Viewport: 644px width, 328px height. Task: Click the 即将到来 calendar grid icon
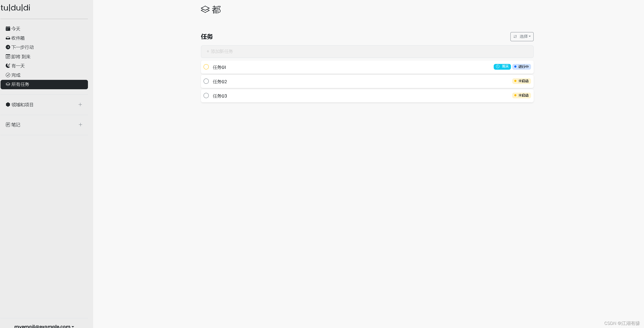coord(8,57)
